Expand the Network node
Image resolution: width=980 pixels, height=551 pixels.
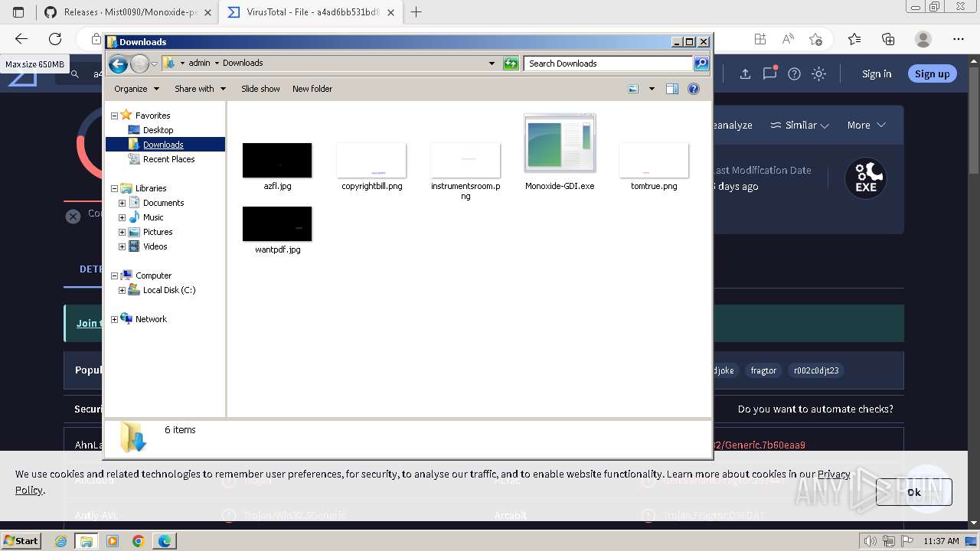click(115, 319)
